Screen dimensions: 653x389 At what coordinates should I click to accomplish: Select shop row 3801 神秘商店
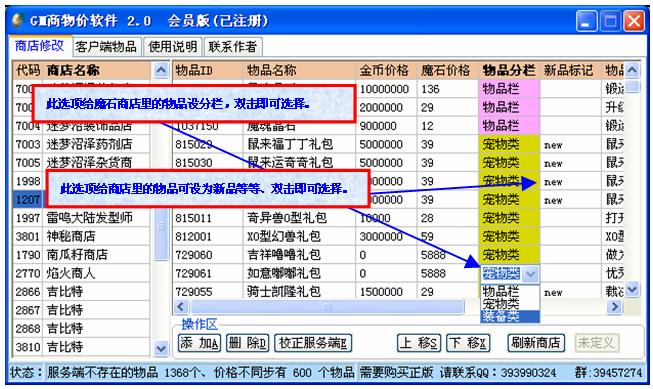(x=81, y=236)
